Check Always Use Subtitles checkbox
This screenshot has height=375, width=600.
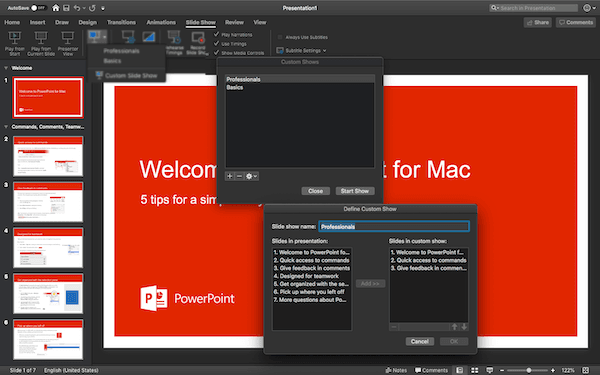280,37
